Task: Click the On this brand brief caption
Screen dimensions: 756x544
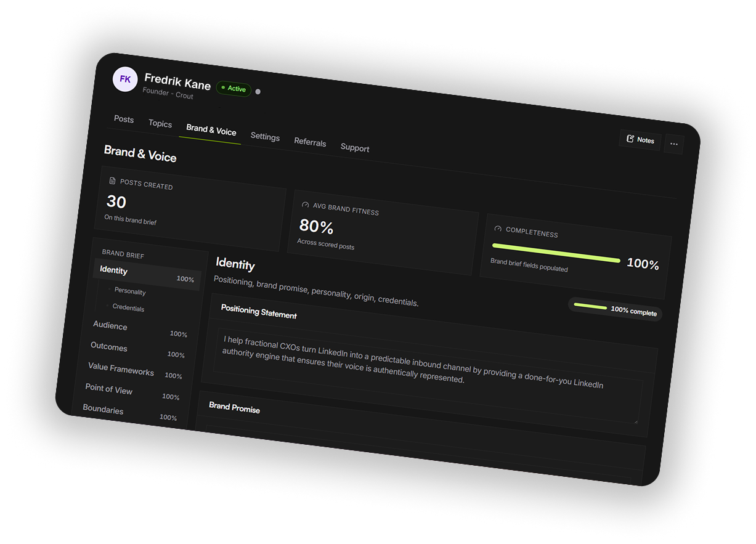Action: 131,219
